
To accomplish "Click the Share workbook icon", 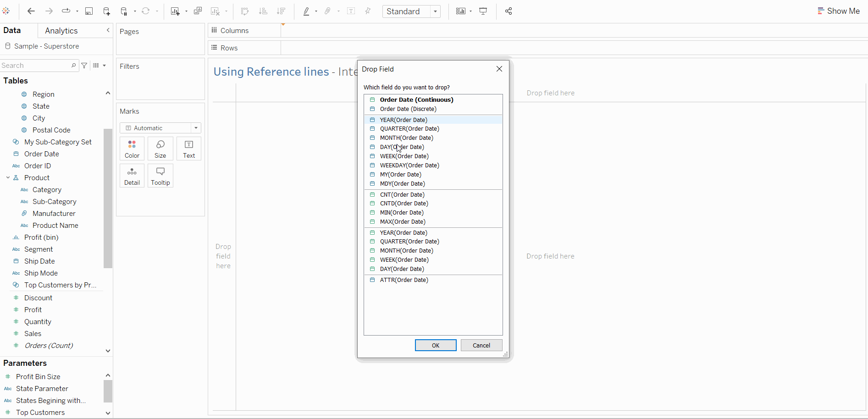I will point(509,11).
